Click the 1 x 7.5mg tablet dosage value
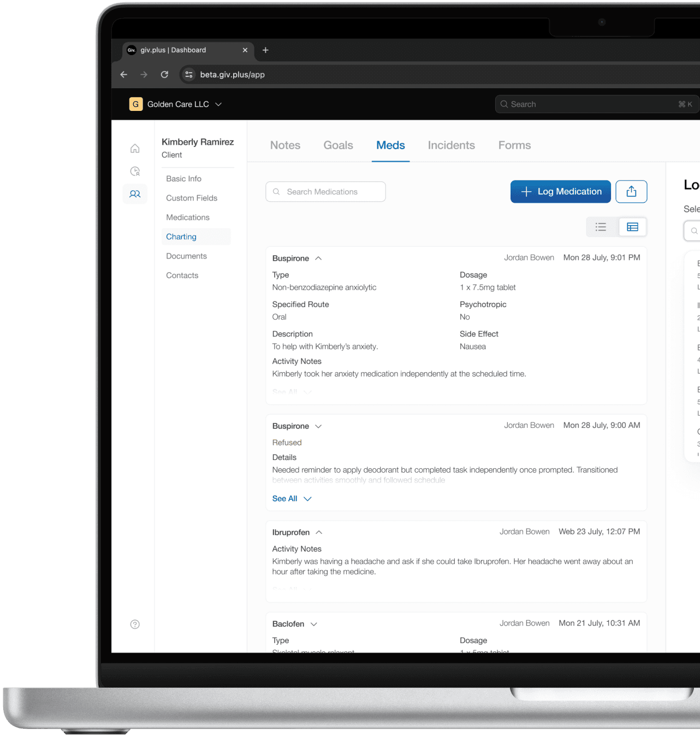 (x=488, y=287)
